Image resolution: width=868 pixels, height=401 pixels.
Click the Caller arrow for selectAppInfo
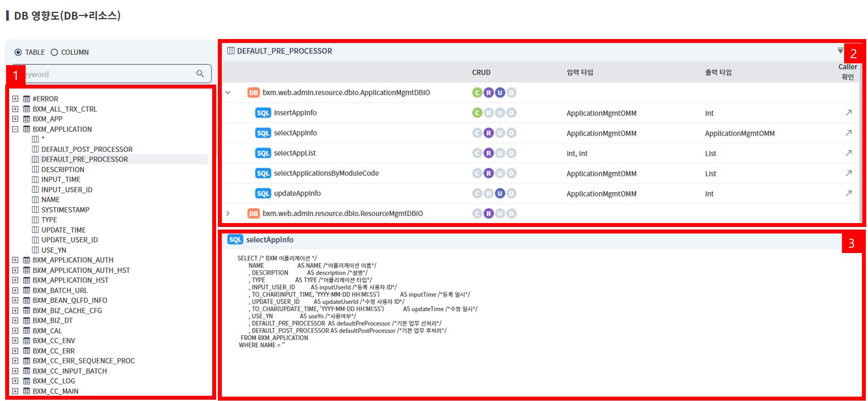tap(848, 133)
